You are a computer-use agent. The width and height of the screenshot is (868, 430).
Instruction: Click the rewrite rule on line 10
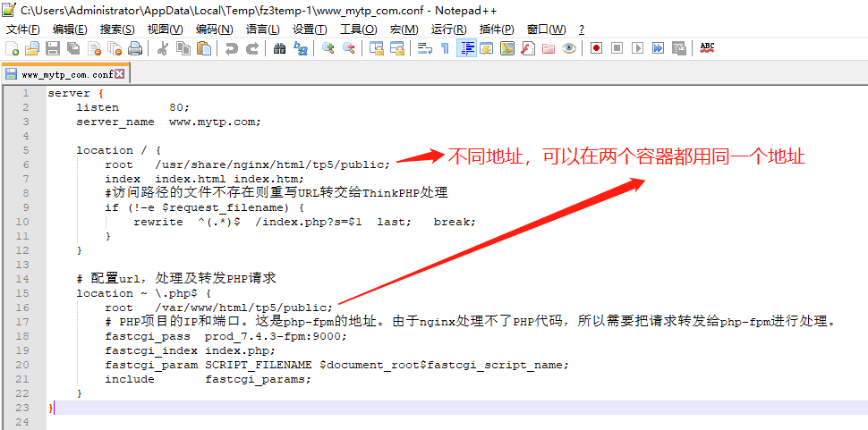tap(304, 222)
